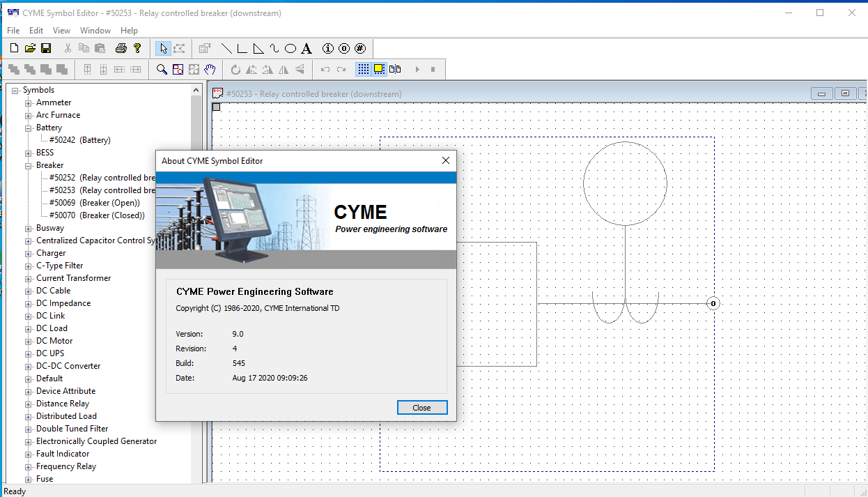Click the Redo arrow icon
This screenshot has height=497, width=868.
point(341,69)
